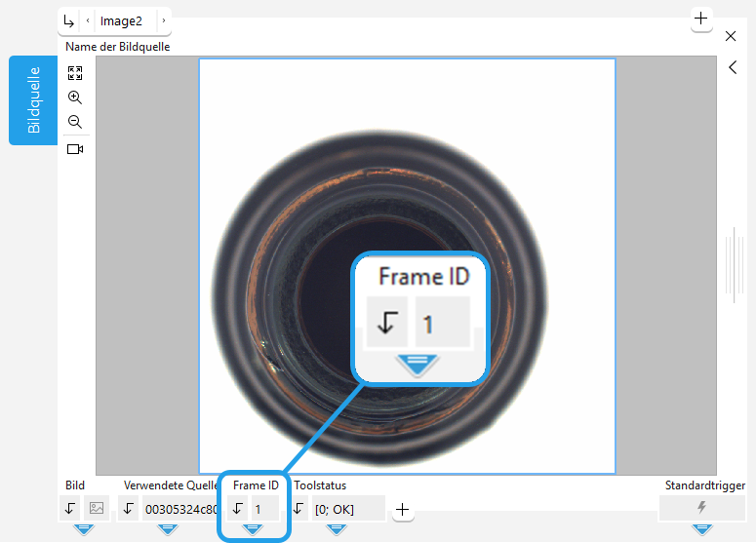The height and width of the screenshot is (543, 756).
Task: Click the camera live view icon
Action: click(75, 149)
